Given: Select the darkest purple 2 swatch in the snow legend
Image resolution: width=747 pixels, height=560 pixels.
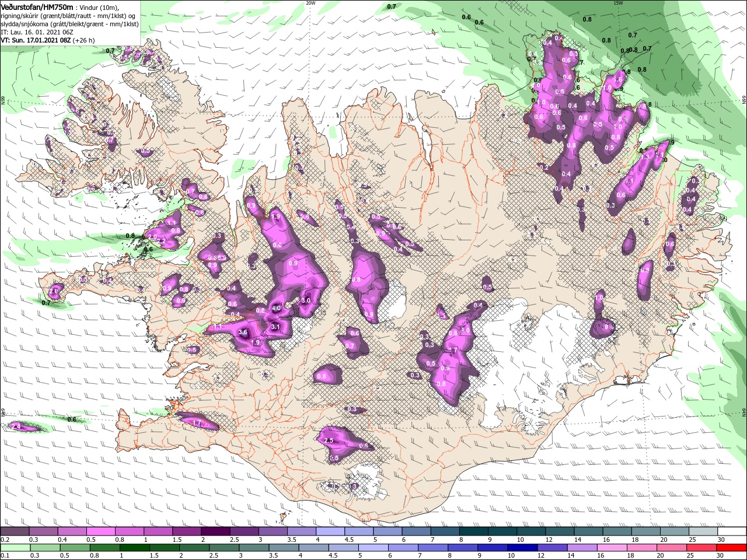Looking at the screenshot, I should coord(215,531).
